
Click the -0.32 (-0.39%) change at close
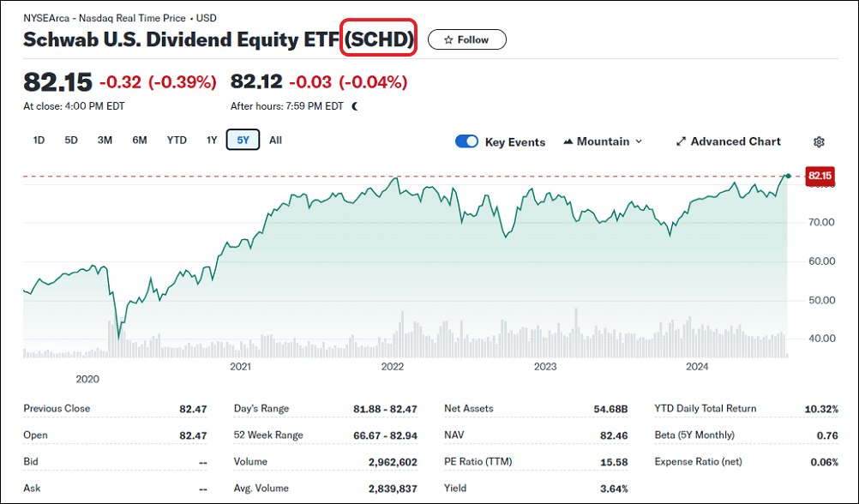158,82
